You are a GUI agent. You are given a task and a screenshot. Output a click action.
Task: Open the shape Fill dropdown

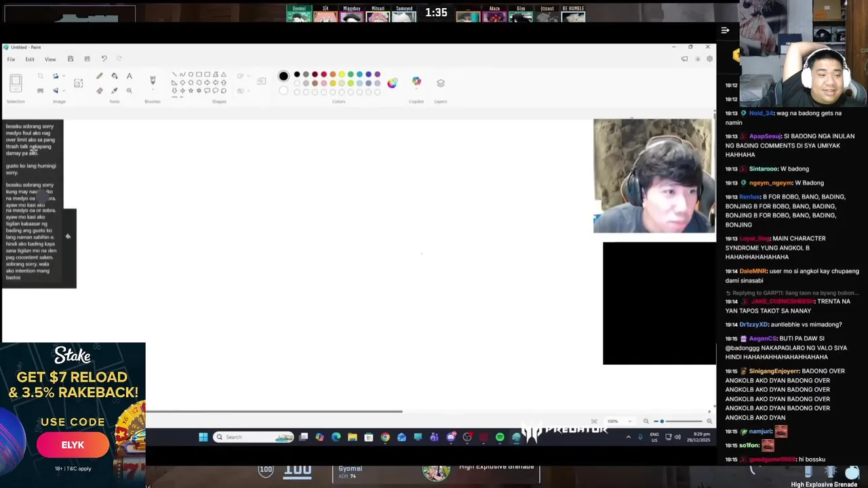click(x=249, y=91)
